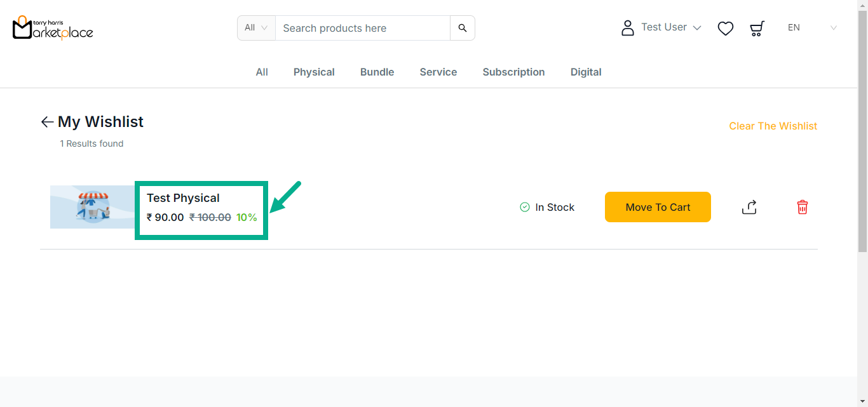Open the Service category tab
This screenshot has height=407, width=868.
(x=438, y=72)
